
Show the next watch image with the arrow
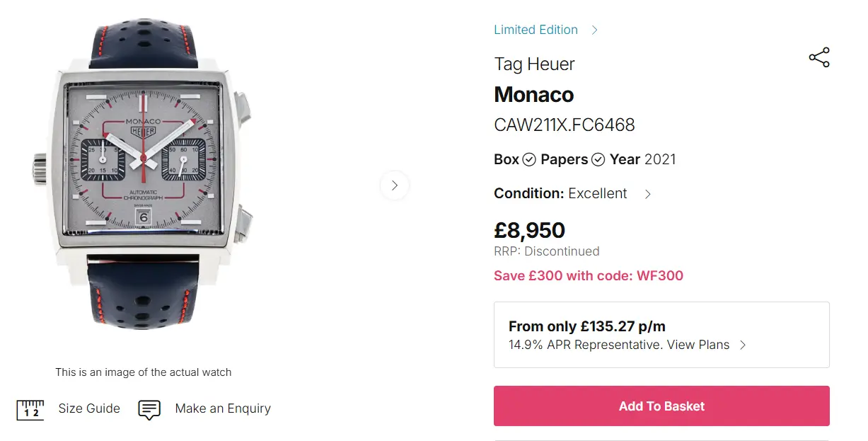[394, 185]
